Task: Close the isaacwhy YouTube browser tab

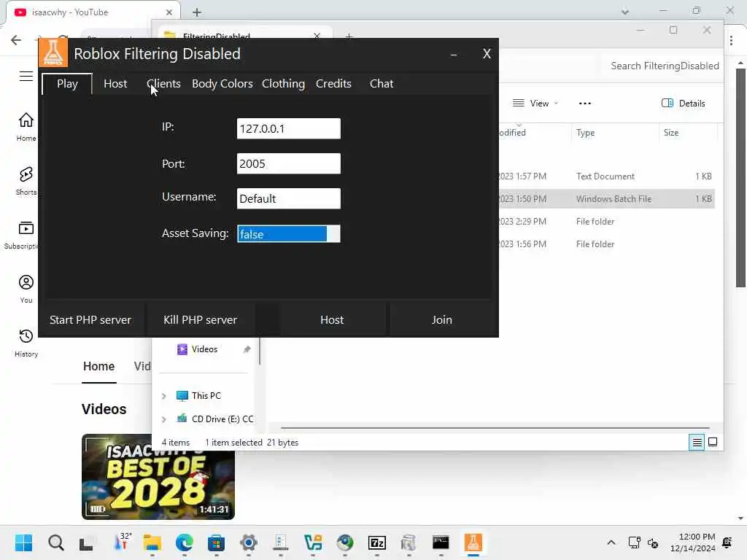Action: [x=169, y=12]
